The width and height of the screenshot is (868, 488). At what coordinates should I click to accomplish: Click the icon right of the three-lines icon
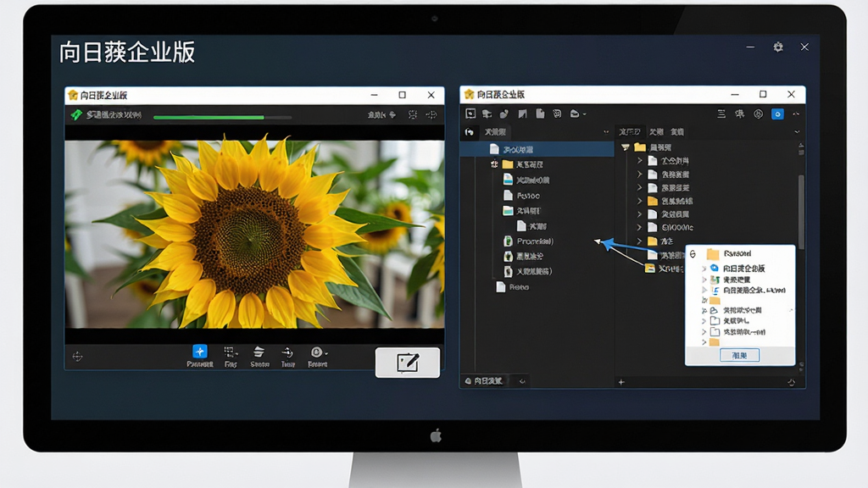coord(739,114)
